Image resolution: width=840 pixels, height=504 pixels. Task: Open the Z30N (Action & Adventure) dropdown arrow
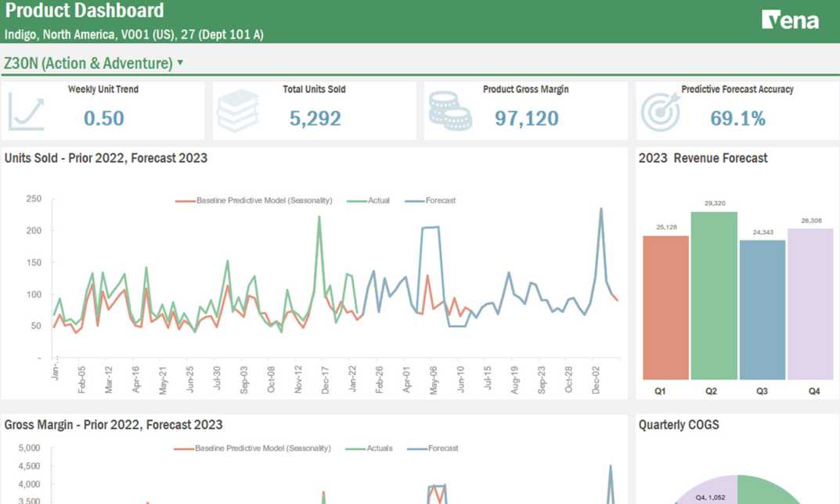point(181,63)
